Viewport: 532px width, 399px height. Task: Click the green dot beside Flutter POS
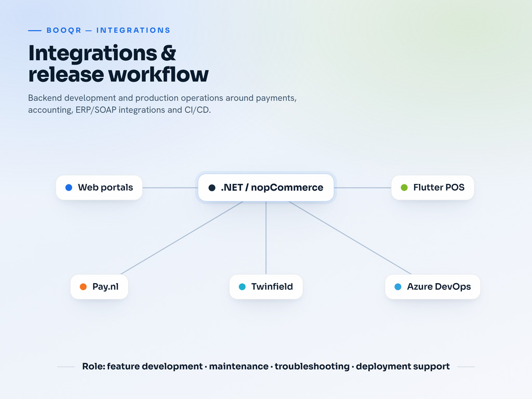[x=404, y=188]
